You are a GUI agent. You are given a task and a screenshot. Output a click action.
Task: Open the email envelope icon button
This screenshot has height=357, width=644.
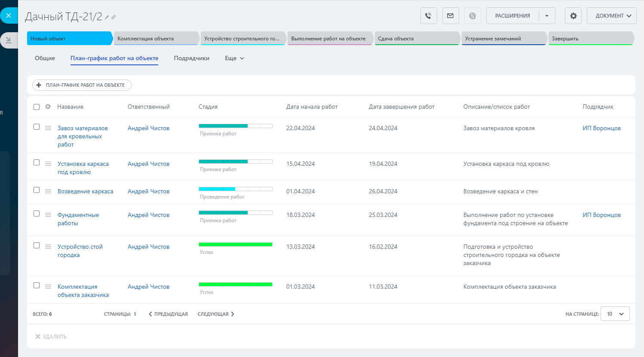(450, 16)
